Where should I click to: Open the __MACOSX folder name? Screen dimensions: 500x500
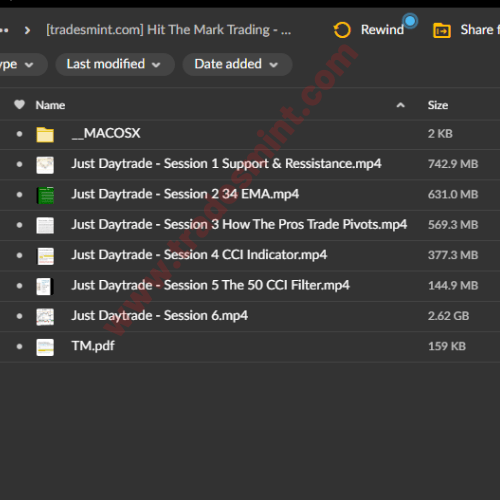(106, 133)
